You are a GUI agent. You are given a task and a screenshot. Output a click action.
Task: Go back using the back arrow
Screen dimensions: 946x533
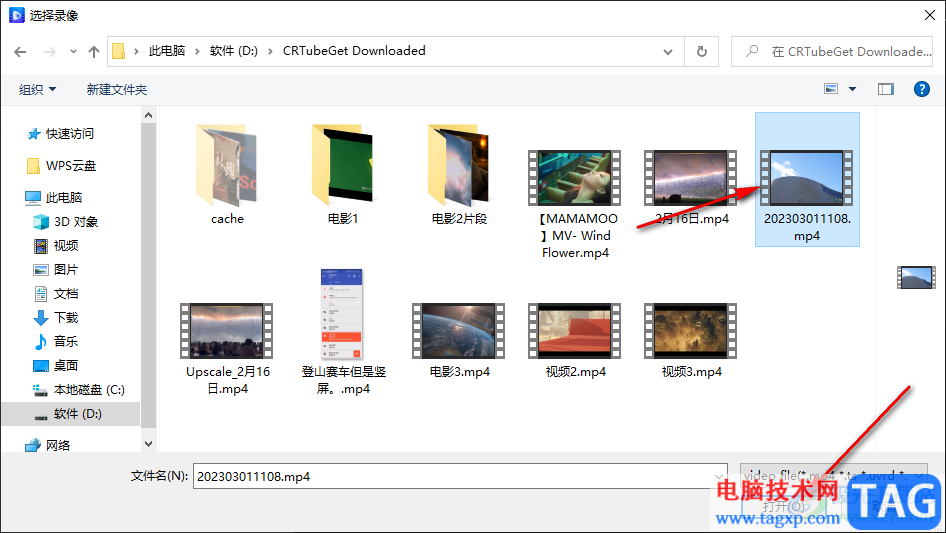[20, 52]
